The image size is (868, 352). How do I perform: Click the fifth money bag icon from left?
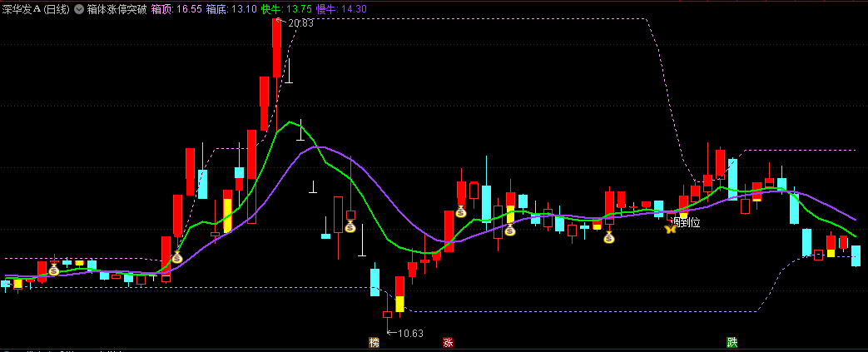click(510, 231)
